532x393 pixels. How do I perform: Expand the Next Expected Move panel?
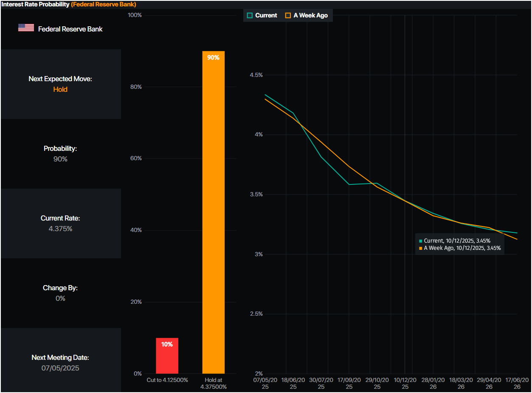pyautogui.click(x=60, y=84)
